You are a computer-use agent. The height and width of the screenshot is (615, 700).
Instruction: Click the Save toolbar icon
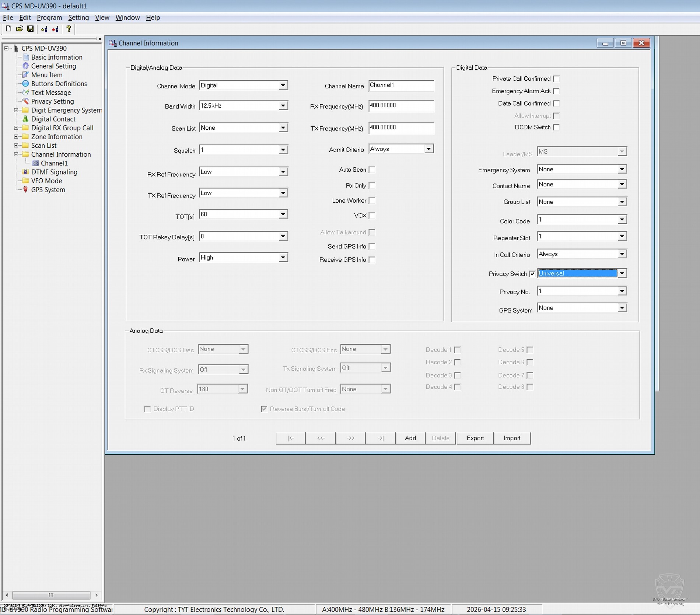point(31,29)
